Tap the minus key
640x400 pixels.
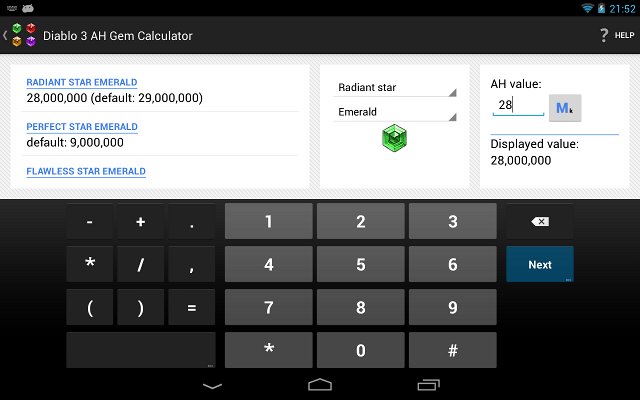click(x=90, y=221)
